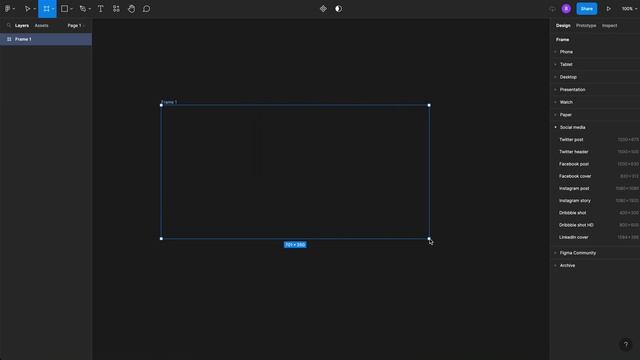
Task: Click the frame's bottom-left resize handle
Action: tap(161, 239)
